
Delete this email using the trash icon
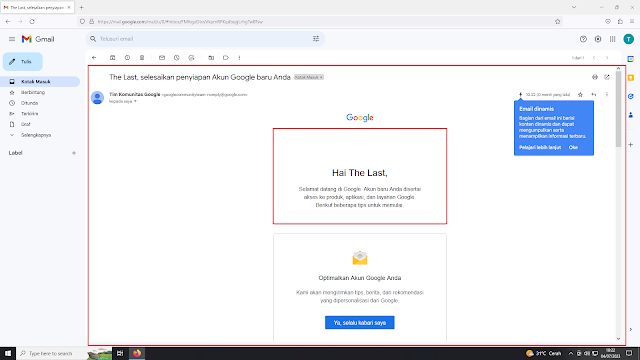(x=142, y=58)
